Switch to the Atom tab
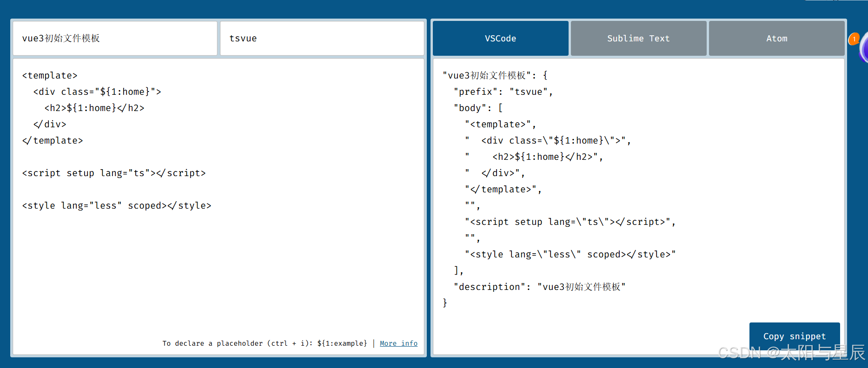Viewport: 868px width, 368px height. [776, 39]
